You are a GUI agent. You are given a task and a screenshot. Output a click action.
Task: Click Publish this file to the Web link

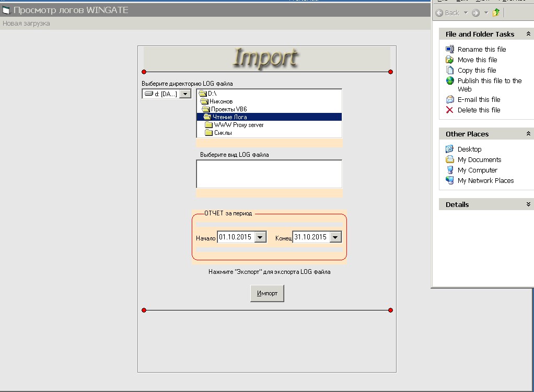[x=490, y=85]
